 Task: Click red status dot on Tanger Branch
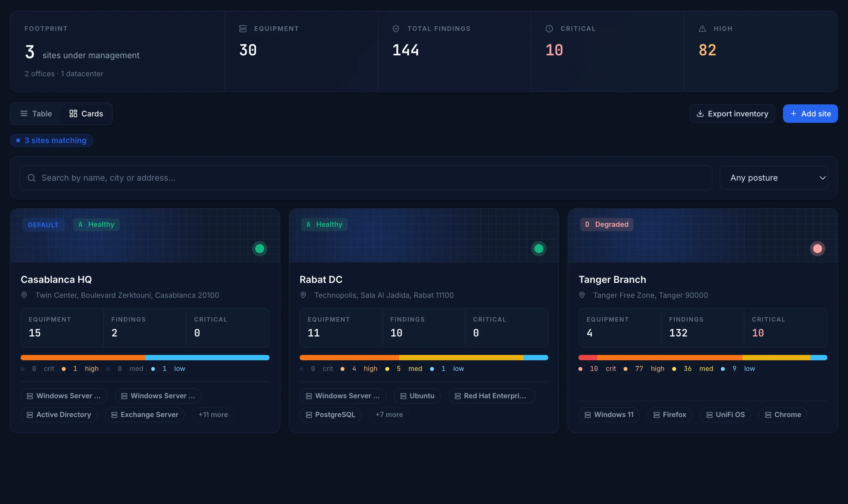tap(817, 248)
